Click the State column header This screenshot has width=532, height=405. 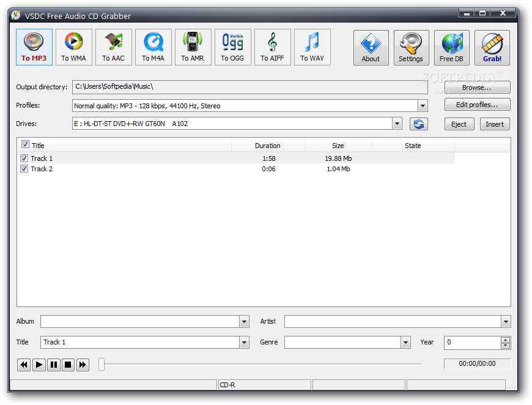click(413, 146)
